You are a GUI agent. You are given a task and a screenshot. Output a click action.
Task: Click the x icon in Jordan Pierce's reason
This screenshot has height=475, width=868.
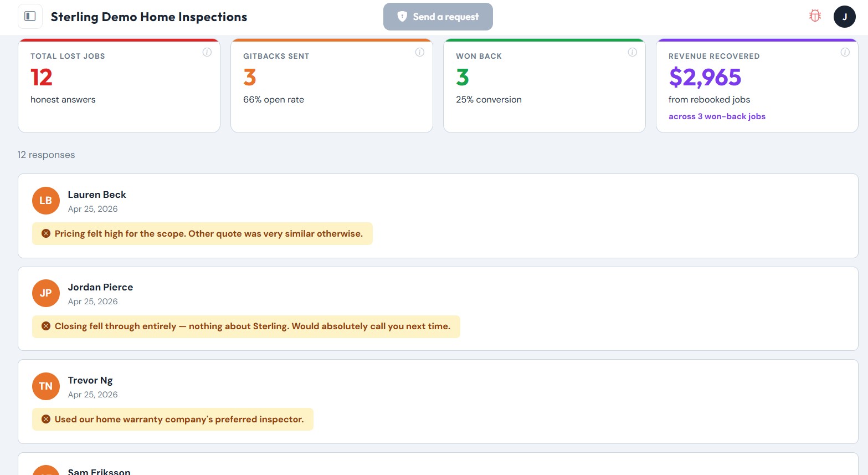(x=46, y=326)
